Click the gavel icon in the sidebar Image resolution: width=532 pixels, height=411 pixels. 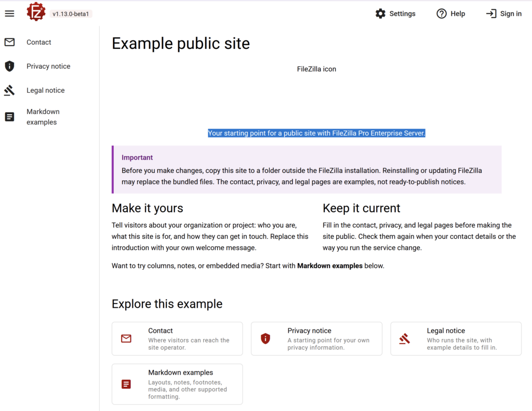tap(9, 90)
